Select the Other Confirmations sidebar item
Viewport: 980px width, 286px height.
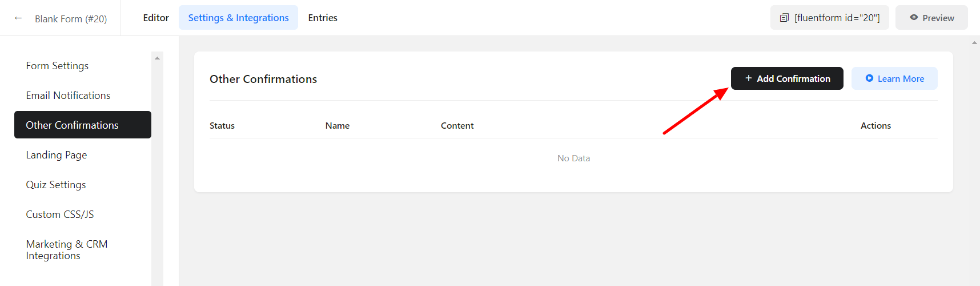(72, 125)
